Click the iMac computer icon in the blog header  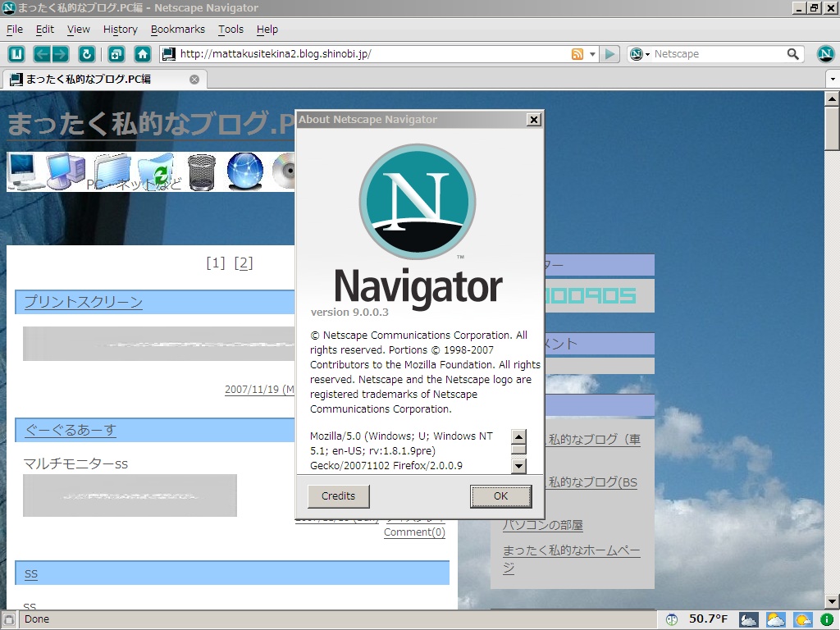click(24, 171)
